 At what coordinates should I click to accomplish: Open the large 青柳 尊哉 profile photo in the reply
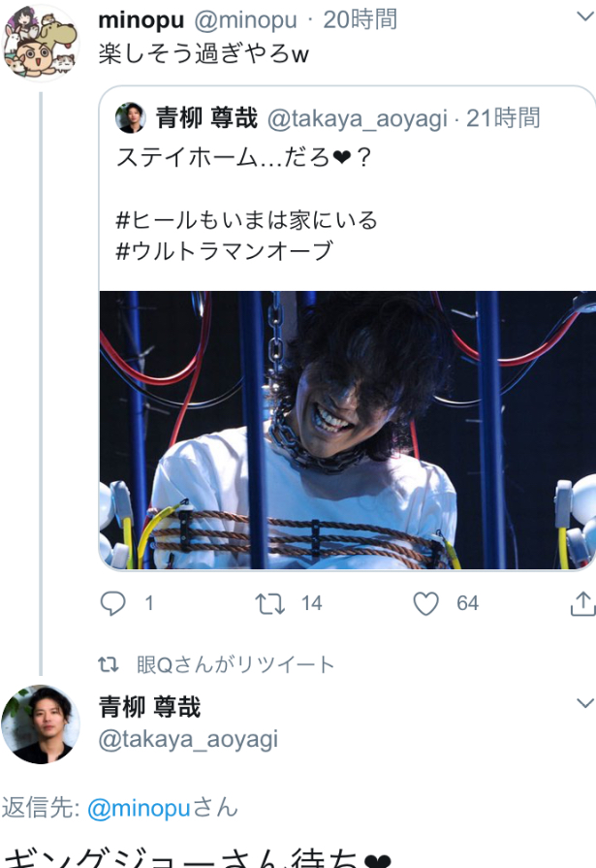pos(41,724)
